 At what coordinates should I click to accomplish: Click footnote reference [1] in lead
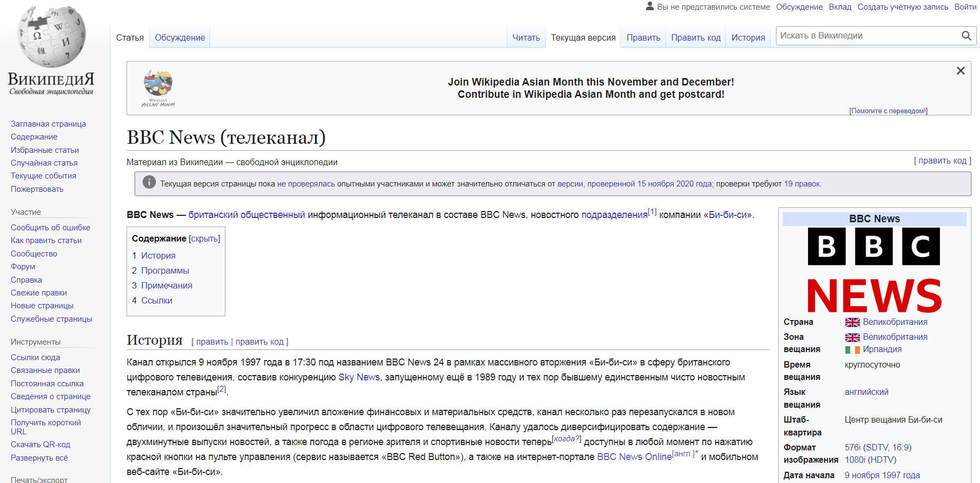652,212
